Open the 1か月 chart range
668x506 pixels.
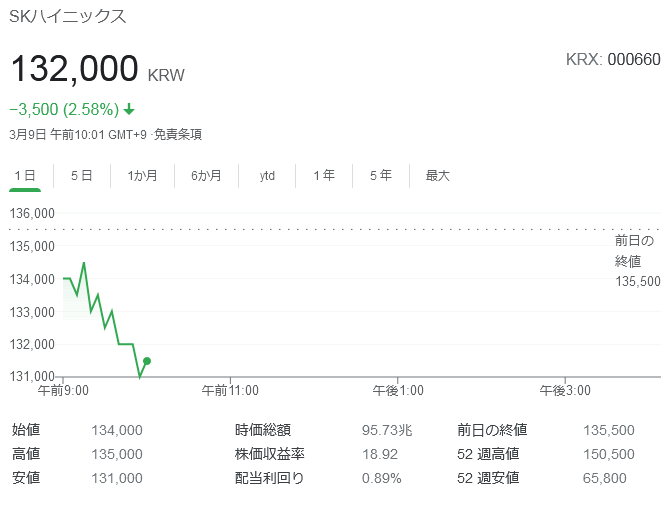[142, 176]
